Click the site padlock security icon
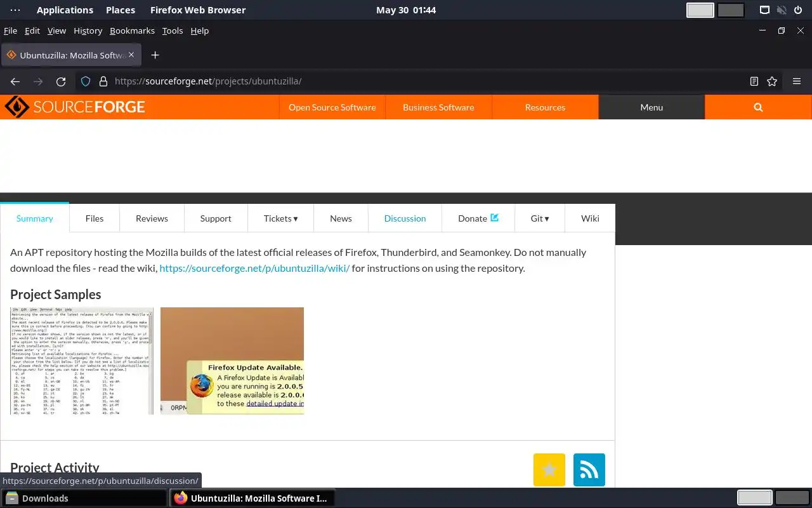812x508 pixels. 103,81
